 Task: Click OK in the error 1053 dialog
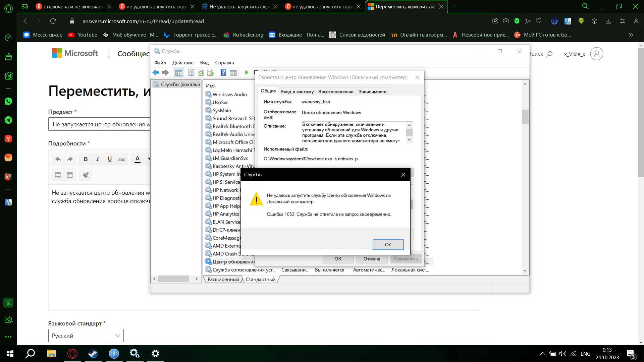tap(388, 245)
